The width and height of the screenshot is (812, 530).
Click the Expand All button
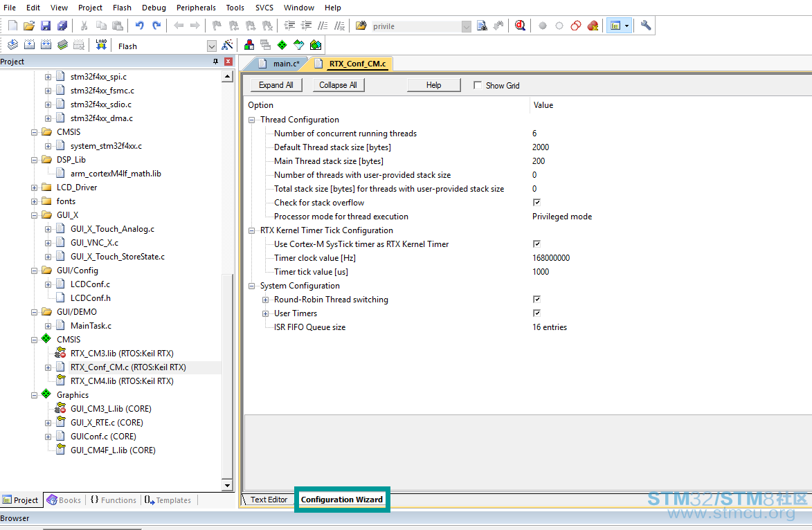click(276, 85)
